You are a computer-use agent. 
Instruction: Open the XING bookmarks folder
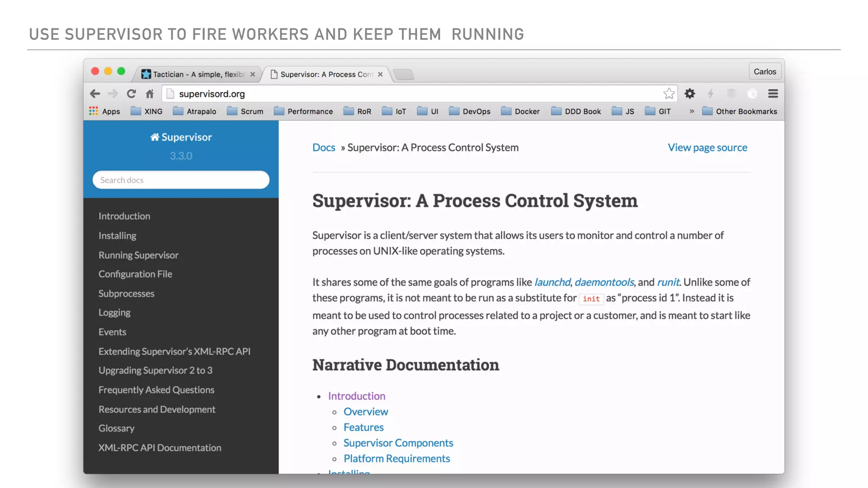point(147,111)
